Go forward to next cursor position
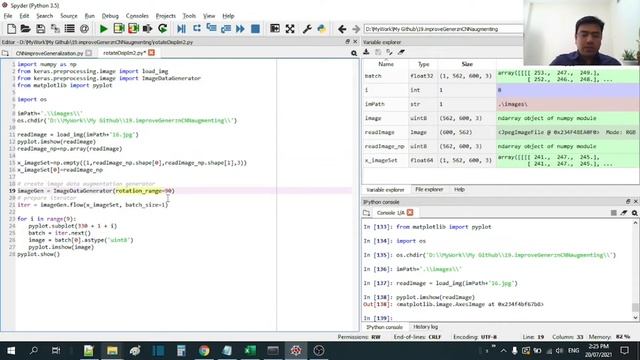 (356, 29)
